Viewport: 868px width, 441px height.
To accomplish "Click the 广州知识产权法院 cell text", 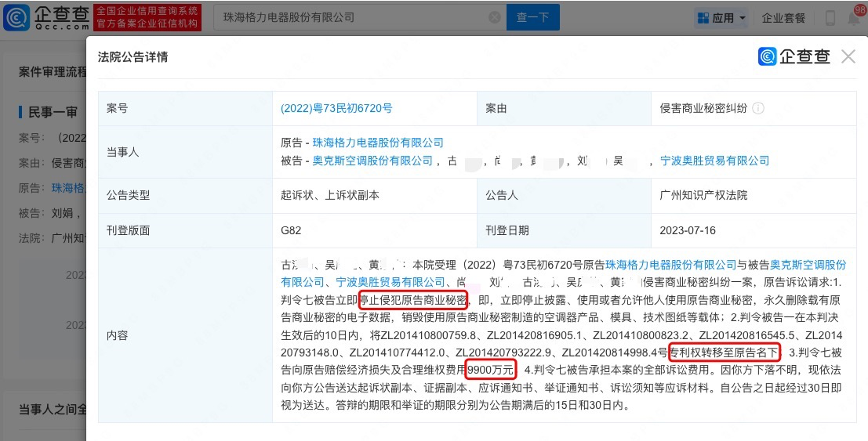I will 703,195.
